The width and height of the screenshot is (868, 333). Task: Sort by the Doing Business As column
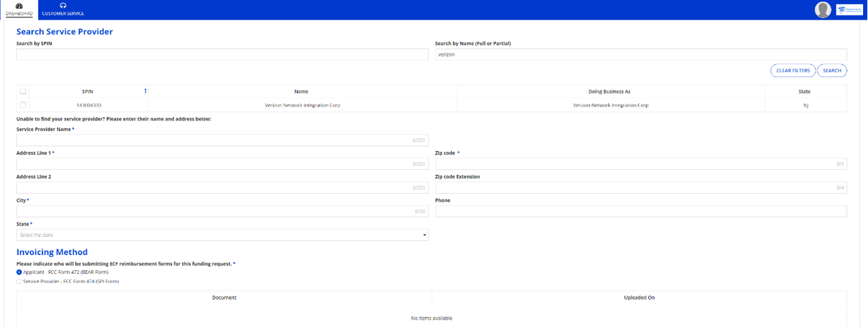point(610,91)
